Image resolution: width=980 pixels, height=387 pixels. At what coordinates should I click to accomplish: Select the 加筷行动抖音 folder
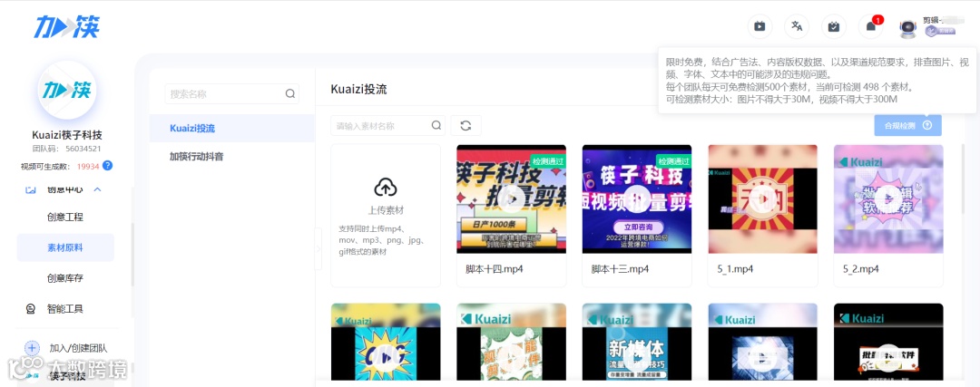[232, 156]
